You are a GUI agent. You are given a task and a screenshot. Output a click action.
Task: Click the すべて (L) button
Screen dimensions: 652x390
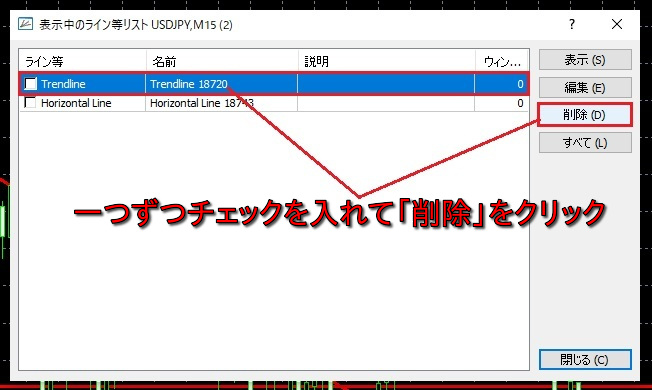[585, 143]
